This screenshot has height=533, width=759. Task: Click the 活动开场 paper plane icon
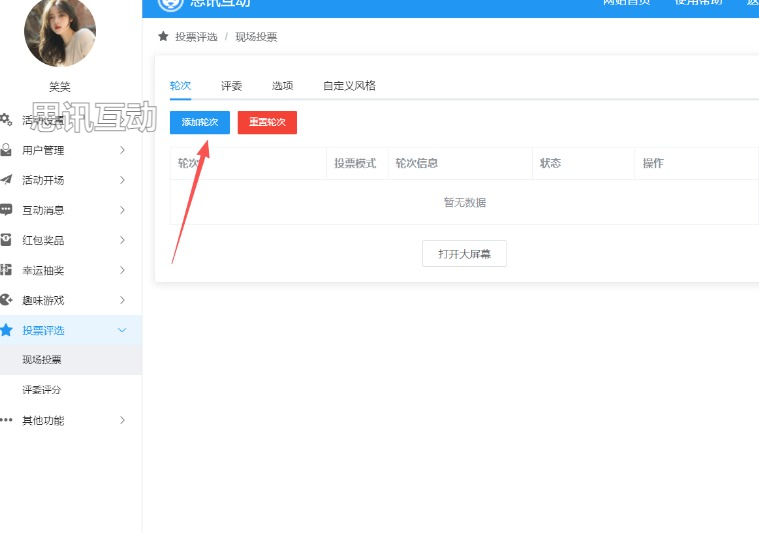pos(6,180)
